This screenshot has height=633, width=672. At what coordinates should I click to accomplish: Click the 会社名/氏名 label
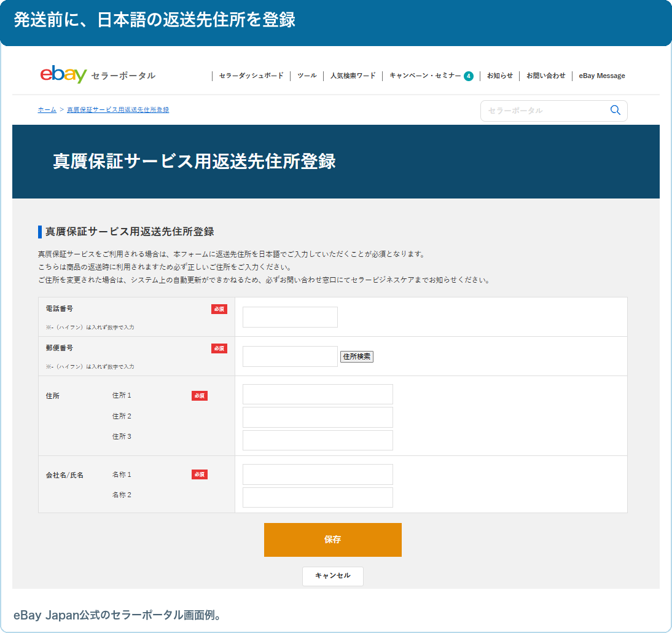click(64, 475)
